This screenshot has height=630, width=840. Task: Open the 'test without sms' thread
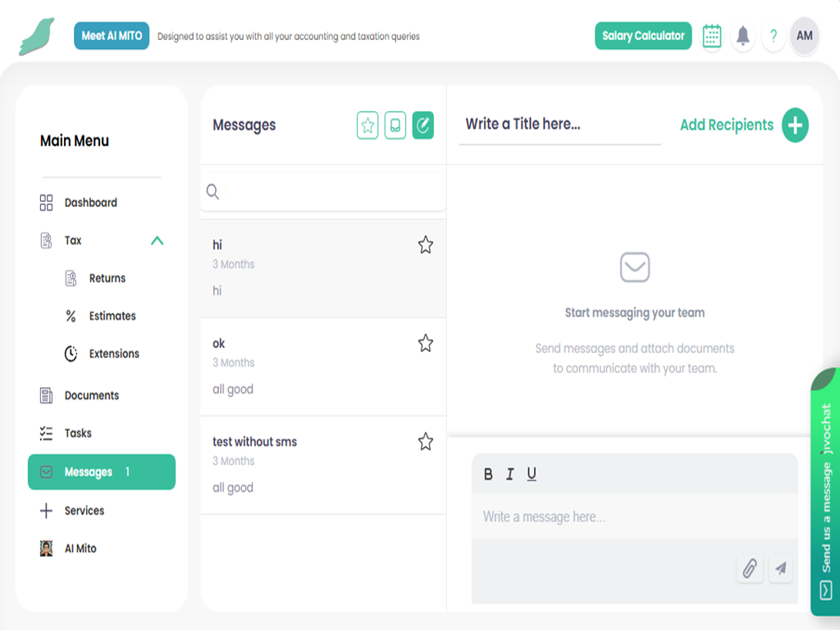click(x=323, y=465)
